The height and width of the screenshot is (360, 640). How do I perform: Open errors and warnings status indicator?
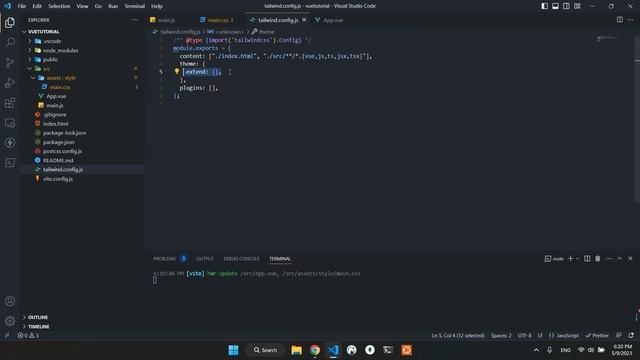(28, 335)
